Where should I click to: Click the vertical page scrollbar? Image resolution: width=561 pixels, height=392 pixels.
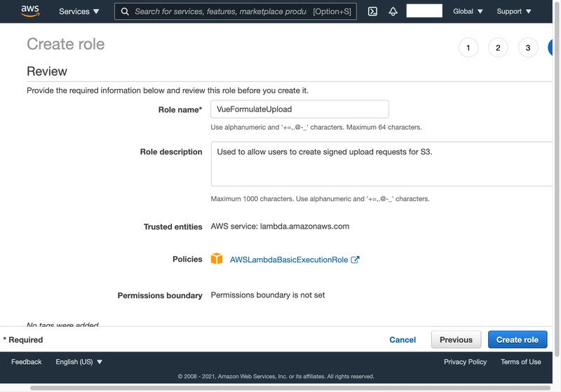[x=557, y=179]
